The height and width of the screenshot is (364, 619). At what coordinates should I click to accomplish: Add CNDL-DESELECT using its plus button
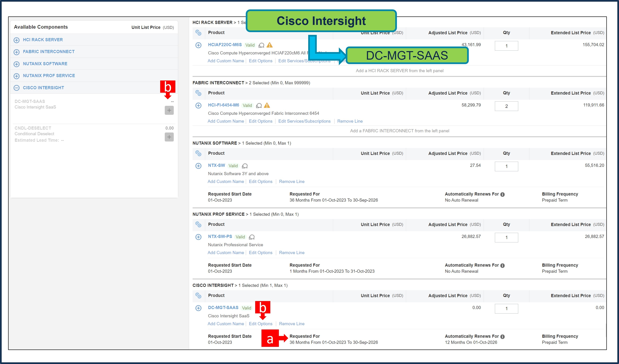click(x=169, y=137)
